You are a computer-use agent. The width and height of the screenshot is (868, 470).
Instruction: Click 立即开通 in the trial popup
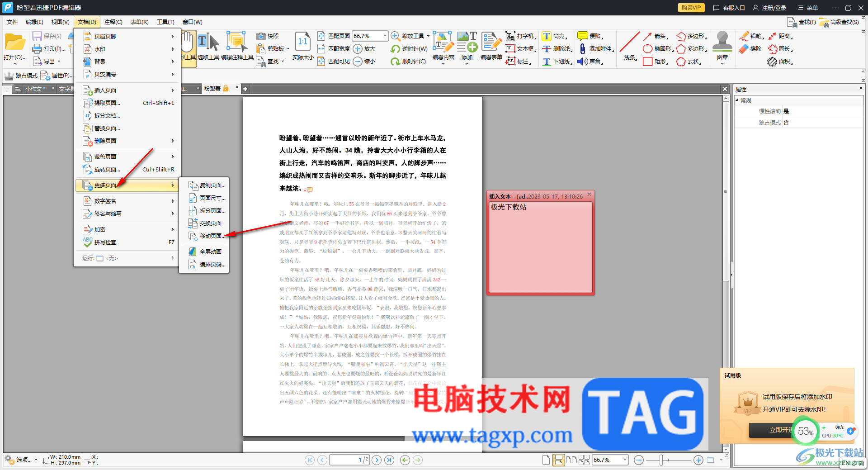(781, 430)
